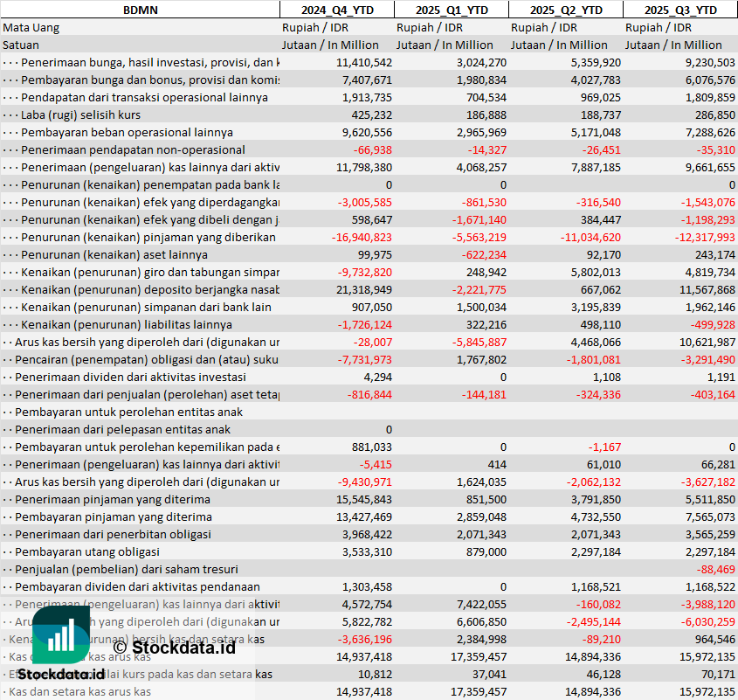Select red value -3,005,585

(365, 202)
